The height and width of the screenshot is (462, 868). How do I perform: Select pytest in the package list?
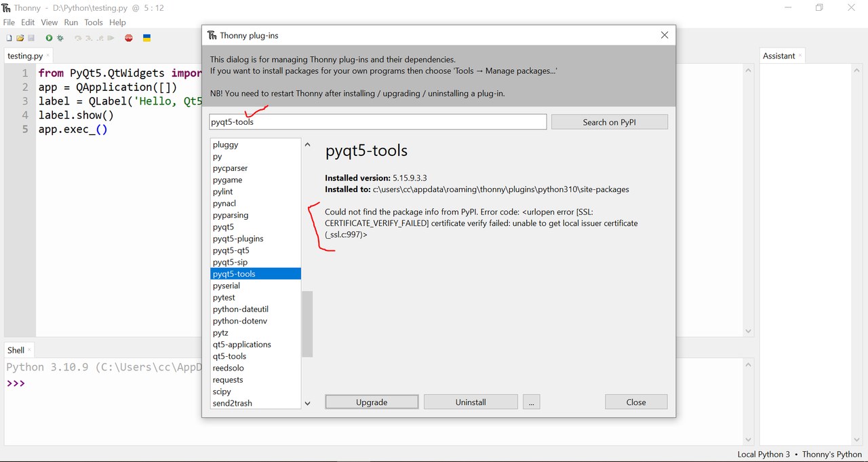(x=256, y=297)
